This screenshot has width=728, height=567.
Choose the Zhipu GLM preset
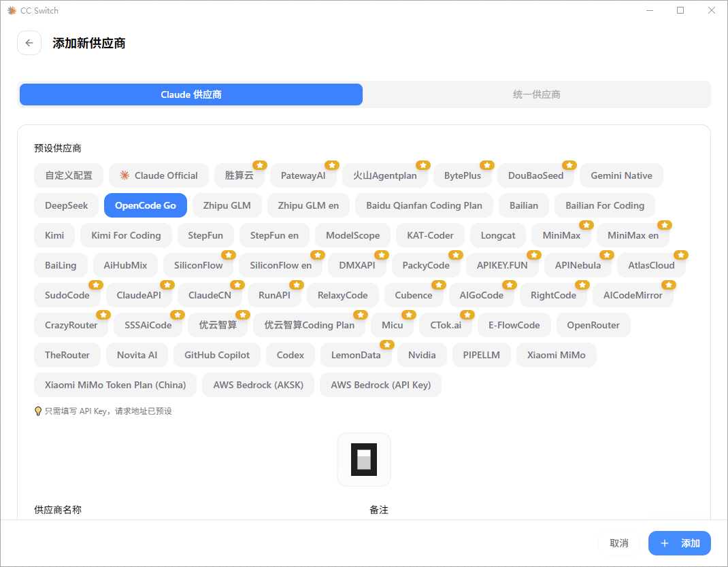227,205
